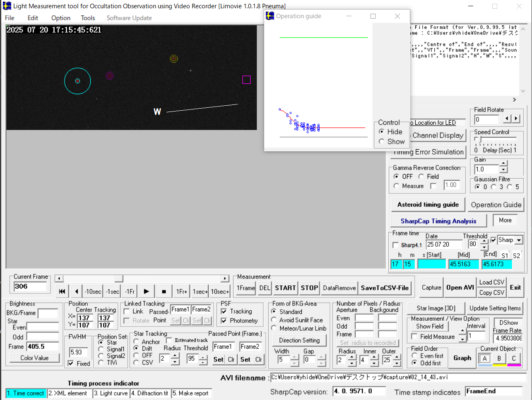Decrease the Threshold value in Frame time
Viewport: 532px width, 400px height.
pyautogui.click(x=484, y=247)
